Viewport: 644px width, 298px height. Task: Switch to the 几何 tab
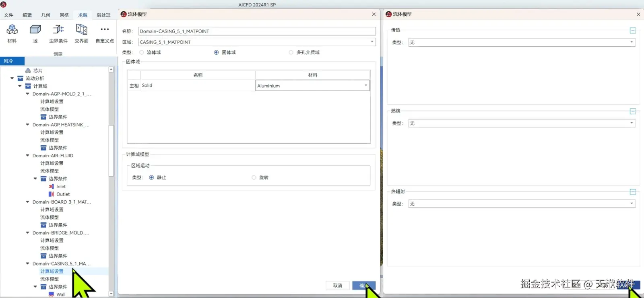pyautogui.click(x=45, y=15)
